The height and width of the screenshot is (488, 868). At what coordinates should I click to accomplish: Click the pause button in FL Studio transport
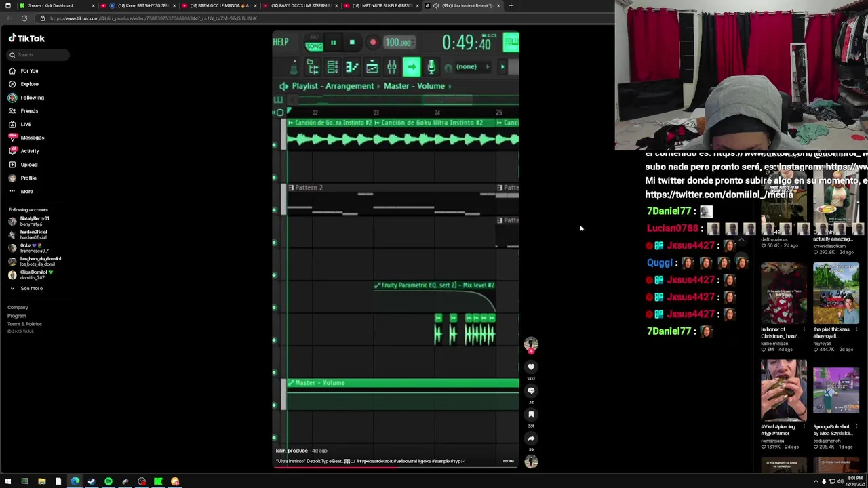point(333,43)
